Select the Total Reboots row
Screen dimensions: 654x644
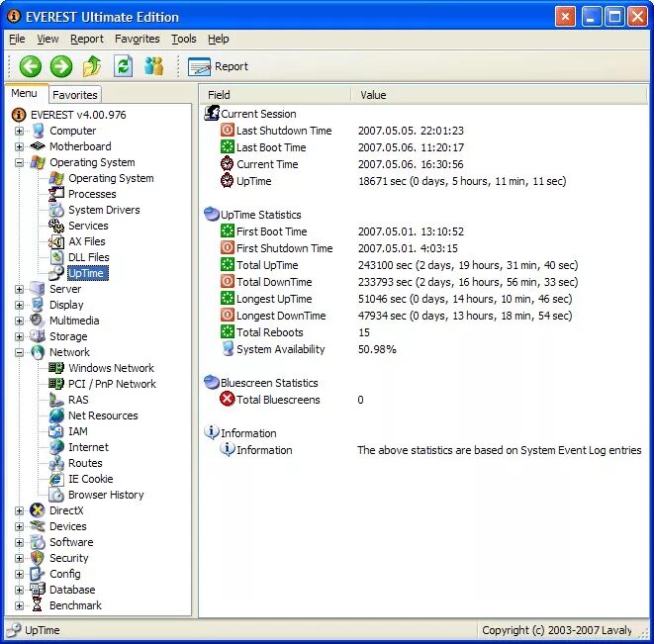point(423,332)
